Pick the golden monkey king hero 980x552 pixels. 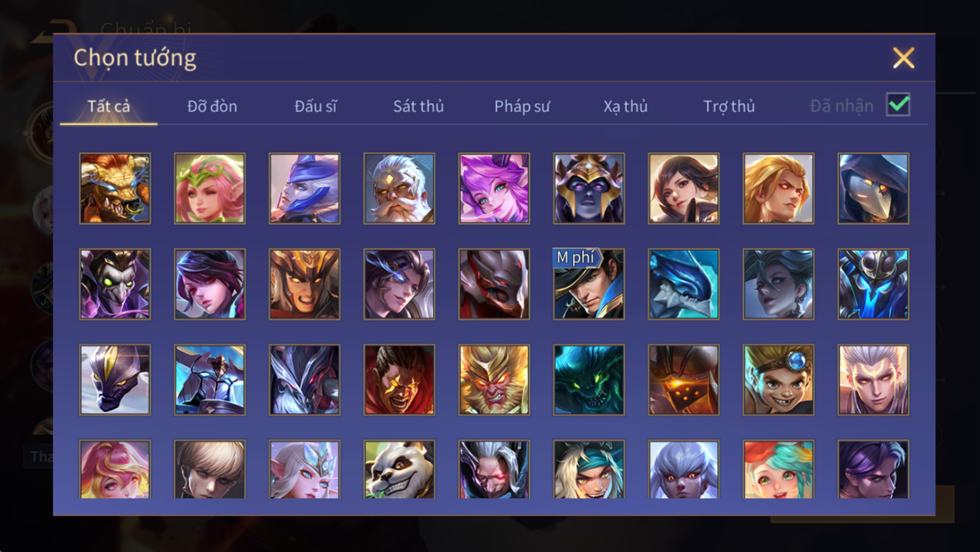coord(494,380)
